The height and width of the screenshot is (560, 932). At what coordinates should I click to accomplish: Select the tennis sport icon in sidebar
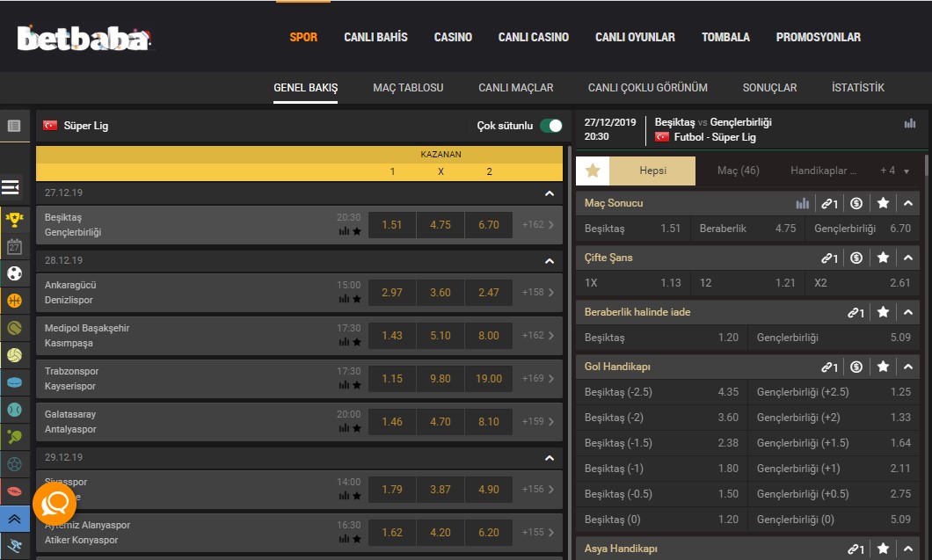click(14, 328)
